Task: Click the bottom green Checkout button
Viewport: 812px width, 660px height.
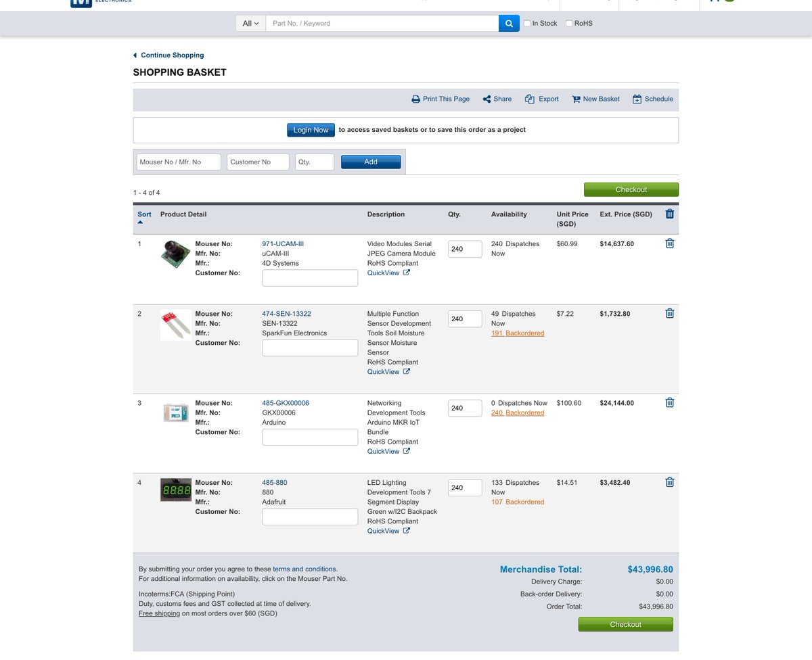Action: point(626,625)
